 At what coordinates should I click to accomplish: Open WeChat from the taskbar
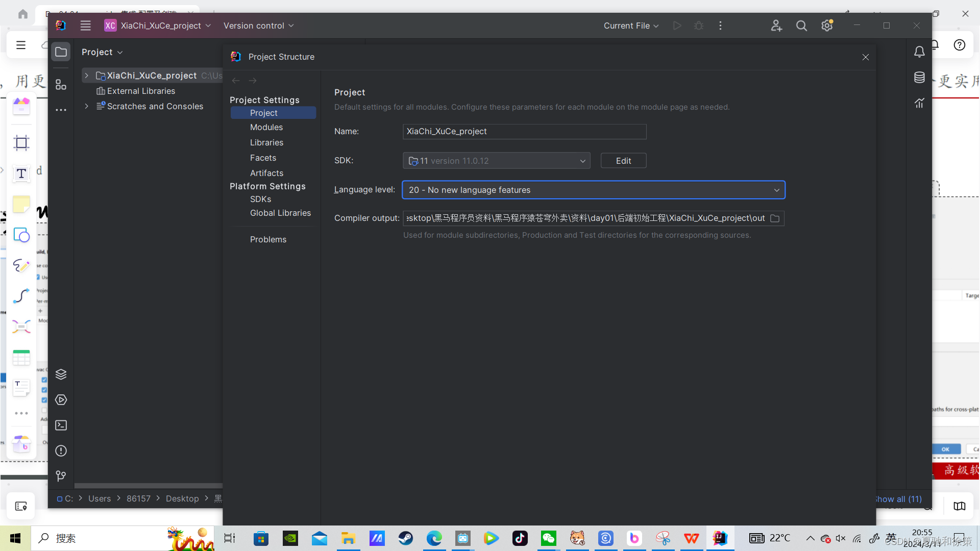549,538
